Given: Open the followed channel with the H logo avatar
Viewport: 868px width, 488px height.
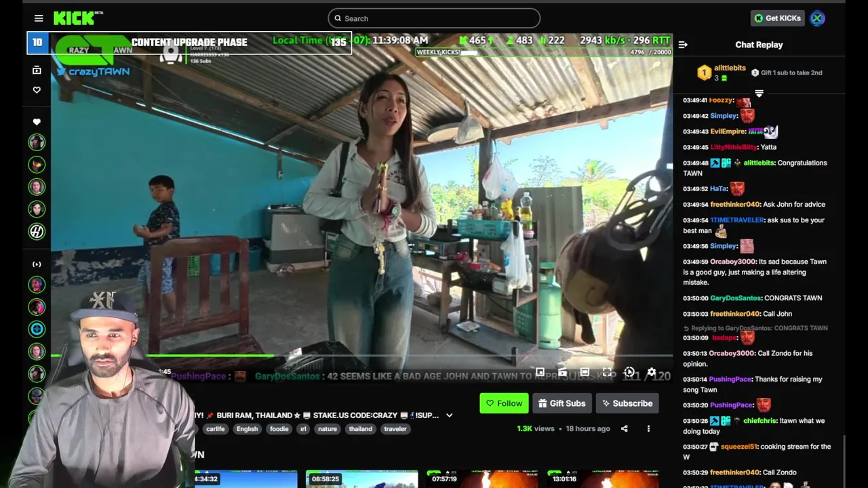Looking at the screenshot, I should [x=37, y=231].
